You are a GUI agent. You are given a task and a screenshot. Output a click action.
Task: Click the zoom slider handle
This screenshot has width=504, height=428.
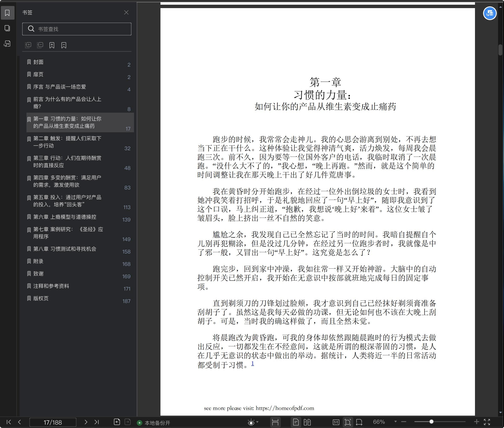431,422
